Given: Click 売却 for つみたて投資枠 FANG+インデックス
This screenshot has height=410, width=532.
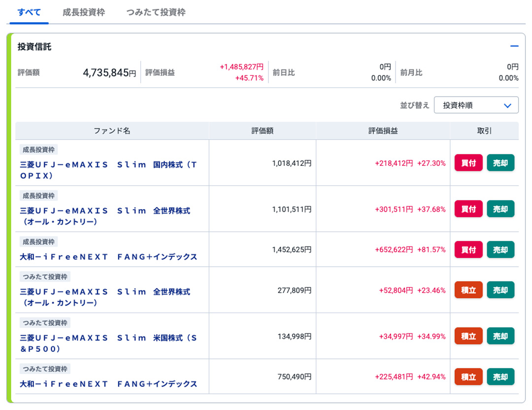Looking at the screenshot, I should [x=500, y=377].
